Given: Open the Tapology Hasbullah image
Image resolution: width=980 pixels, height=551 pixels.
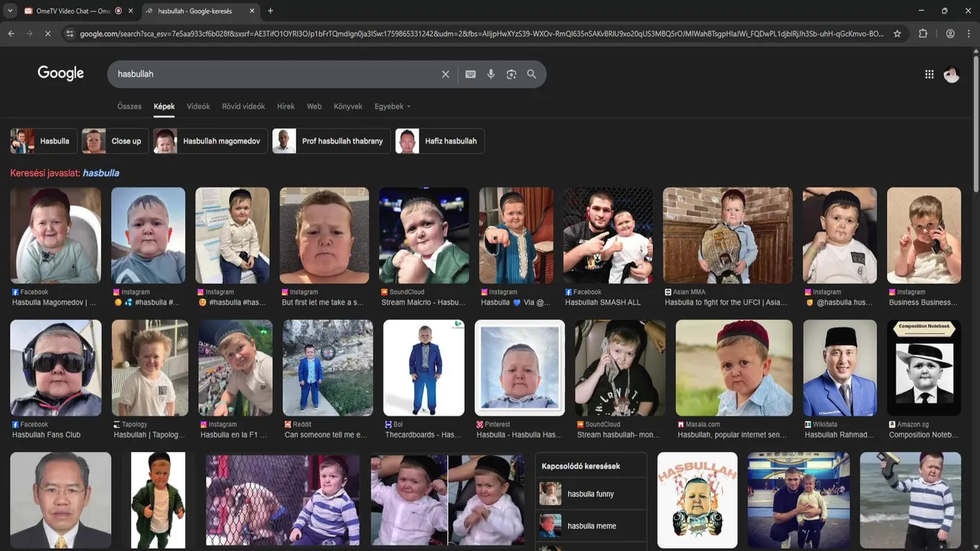Looking at the screenshot, I should point(149,368).
